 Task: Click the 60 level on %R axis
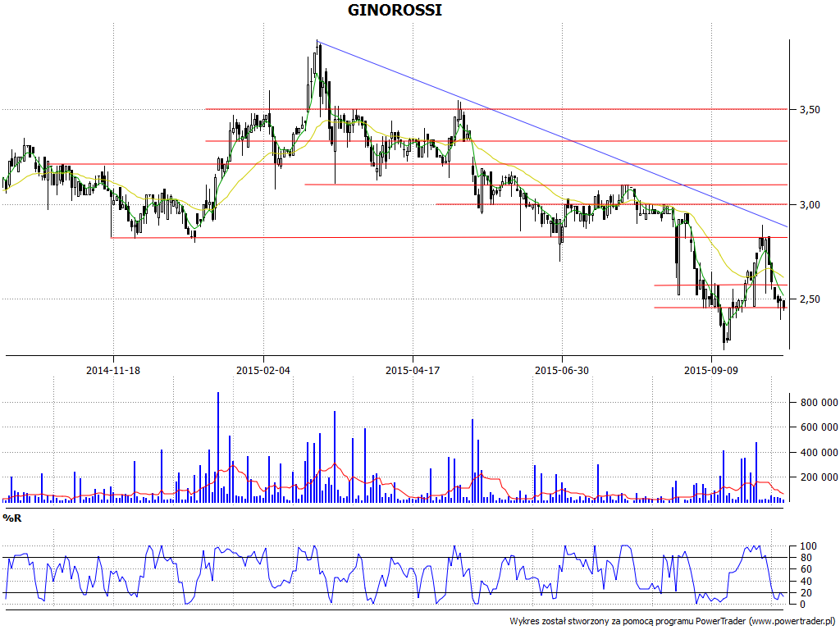point(806,569)
